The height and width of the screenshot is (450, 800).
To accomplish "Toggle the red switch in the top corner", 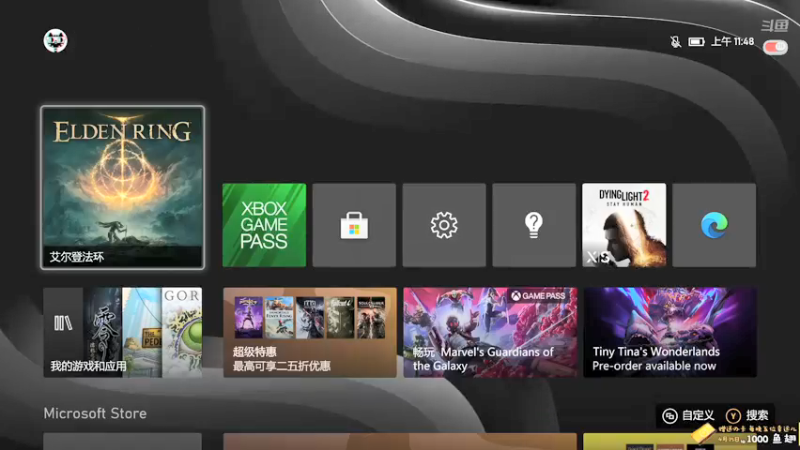I will point(776,47).
